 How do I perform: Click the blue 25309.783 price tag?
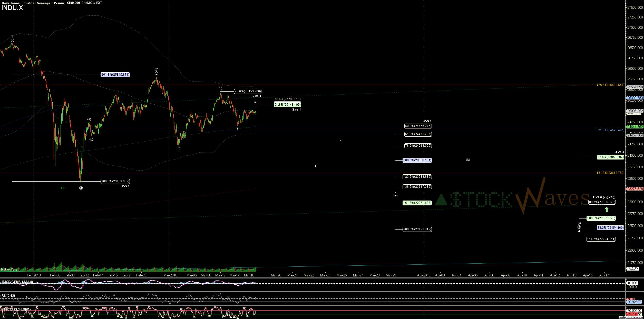[635, 98]
